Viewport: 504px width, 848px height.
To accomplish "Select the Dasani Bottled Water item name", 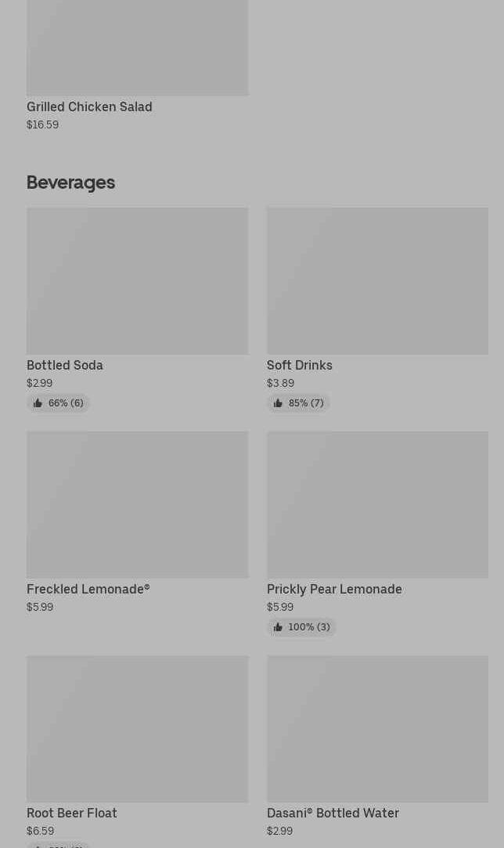I will point(333,813).
